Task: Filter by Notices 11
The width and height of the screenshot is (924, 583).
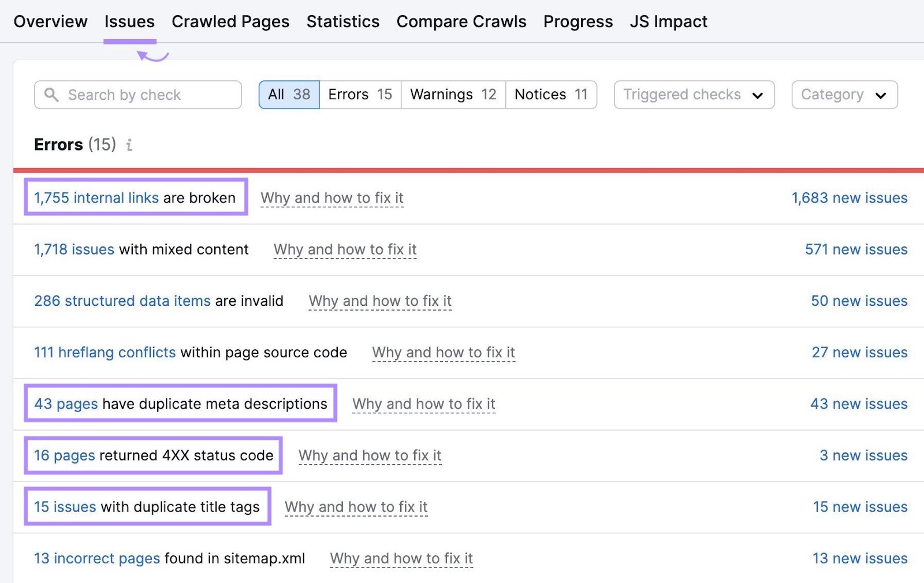Action: point(552,95)
